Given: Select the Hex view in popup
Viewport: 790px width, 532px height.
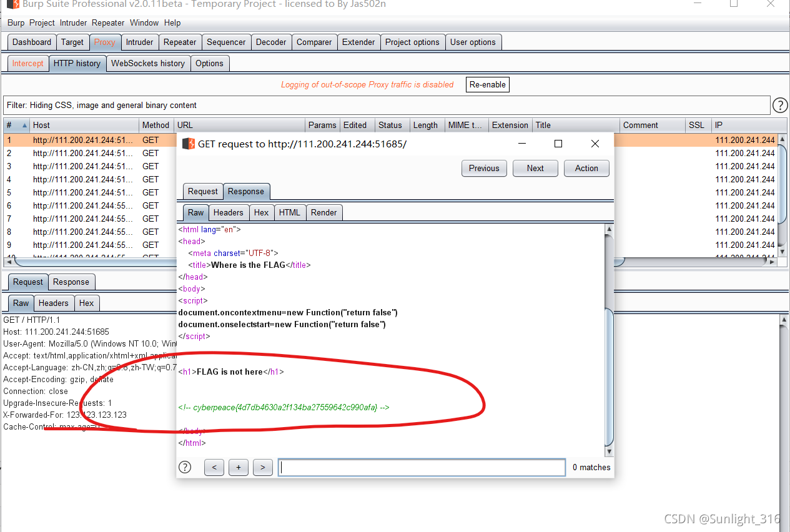Looking at the screenshot, I should (x=261, y=212).
